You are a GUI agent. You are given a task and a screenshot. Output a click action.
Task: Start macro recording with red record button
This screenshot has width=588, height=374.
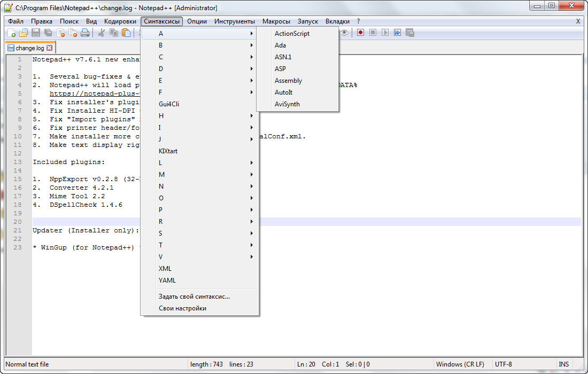pos(361,33)
